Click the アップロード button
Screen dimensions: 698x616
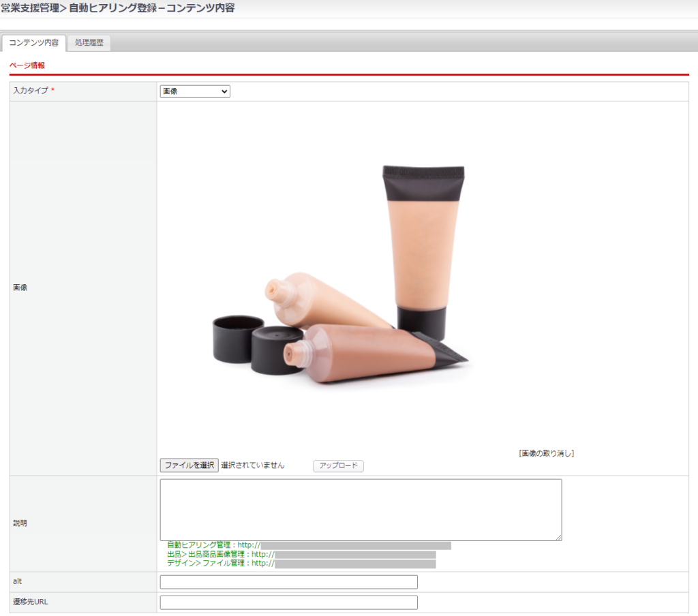point(338,466)
